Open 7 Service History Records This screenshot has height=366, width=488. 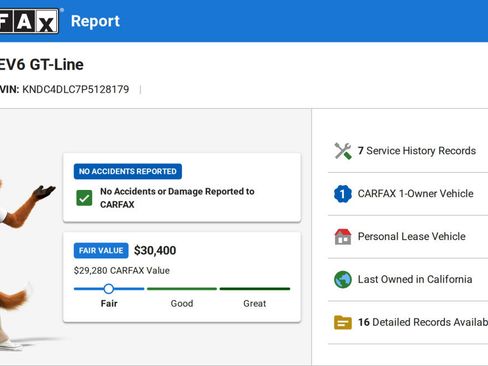[x=408, y=151]
